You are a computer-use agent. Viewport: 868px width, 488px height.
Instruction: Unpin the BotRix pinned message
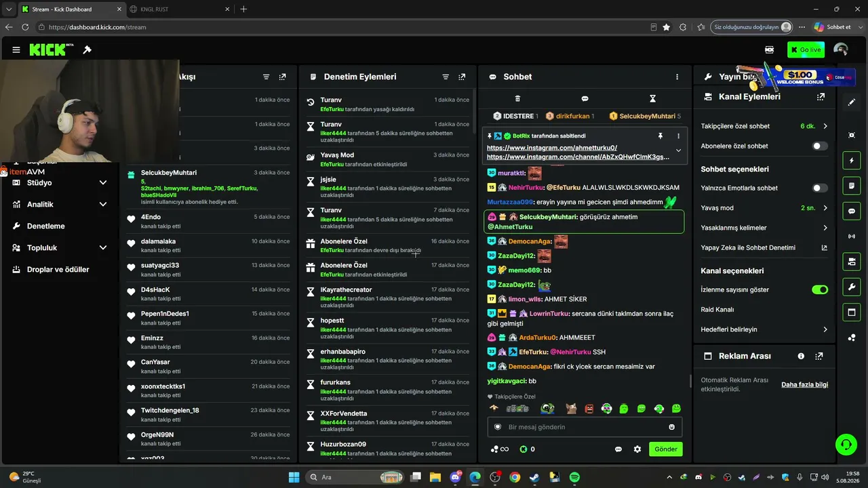pos(660,136)
